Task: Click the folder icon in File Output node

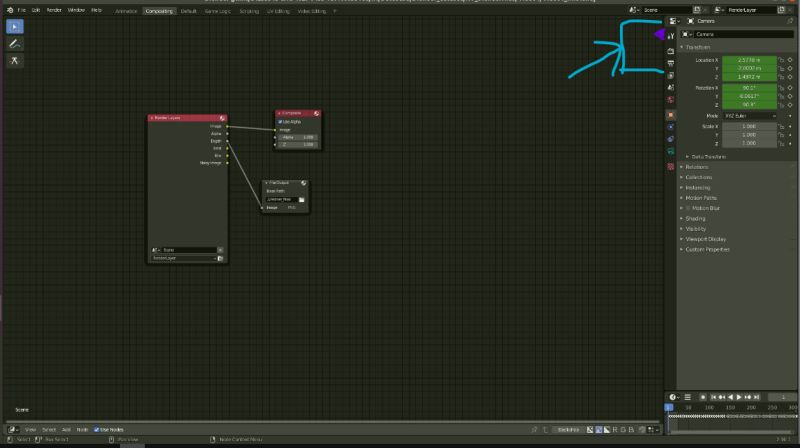Action: point(302,200)
